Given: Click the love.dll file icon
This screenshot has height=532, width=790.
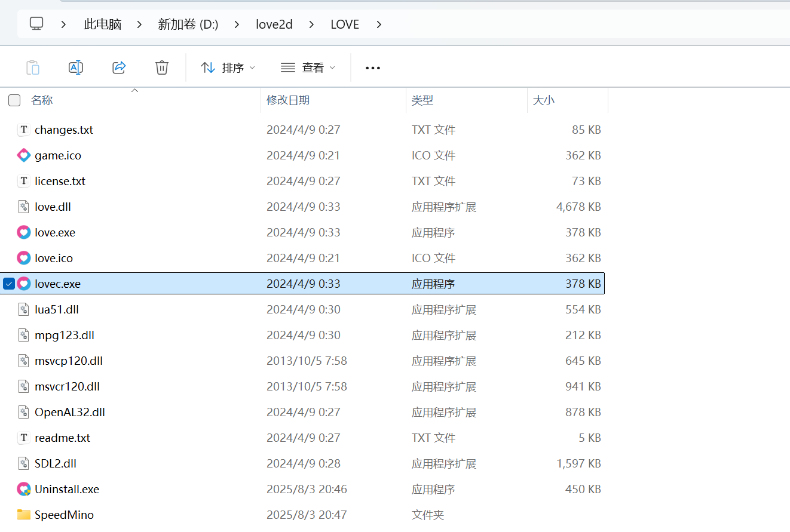Looking at the screenshot, I should (23, 207).
